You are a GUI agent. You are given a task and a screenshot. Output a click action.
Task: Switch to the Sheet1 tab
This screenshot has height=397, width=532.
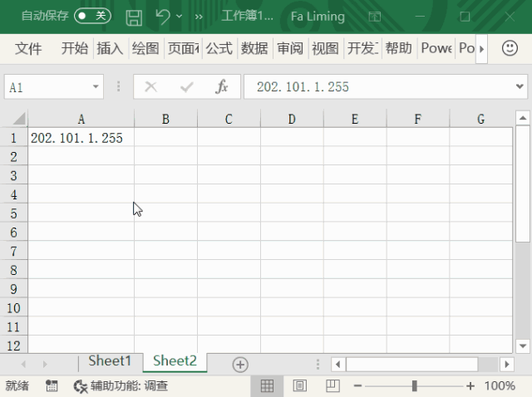(x=110, y=361)
